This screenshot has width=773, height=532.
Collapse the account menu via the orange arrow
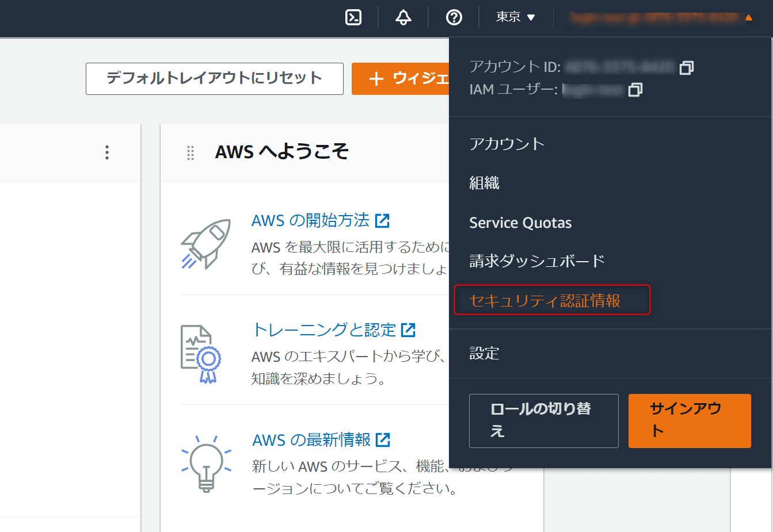pyautogui.click(x=749, y=18)
